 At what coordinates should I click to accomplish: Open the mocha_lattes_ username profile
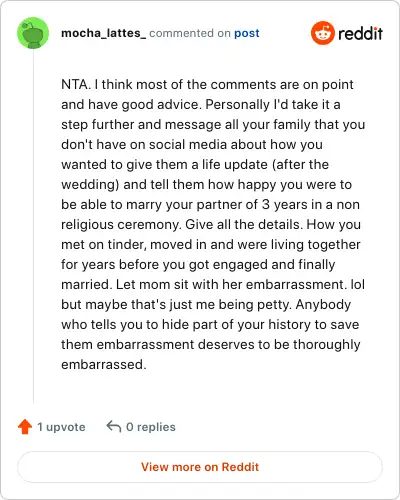tap(103, 33)
